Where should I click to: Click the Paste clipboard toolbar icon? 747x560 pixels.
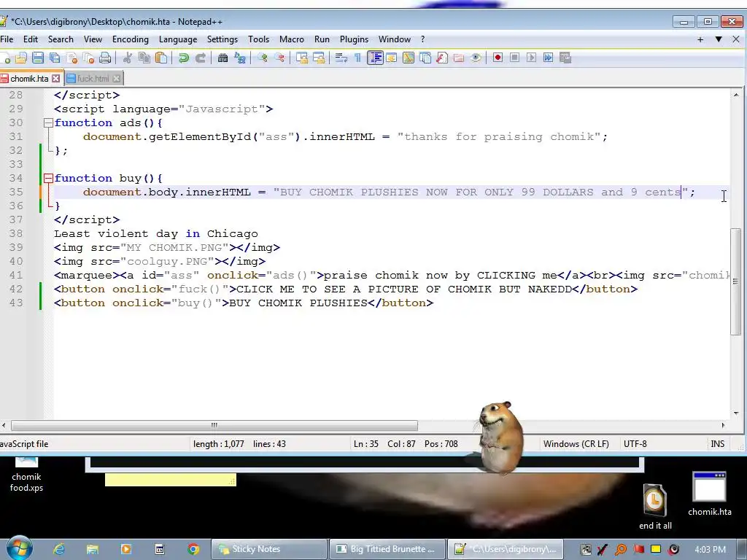[161, 58]
